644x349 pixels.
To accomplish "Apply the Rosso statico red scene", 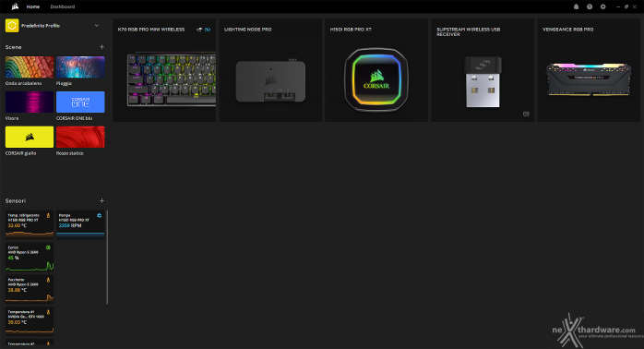I will tap(80, 137).
